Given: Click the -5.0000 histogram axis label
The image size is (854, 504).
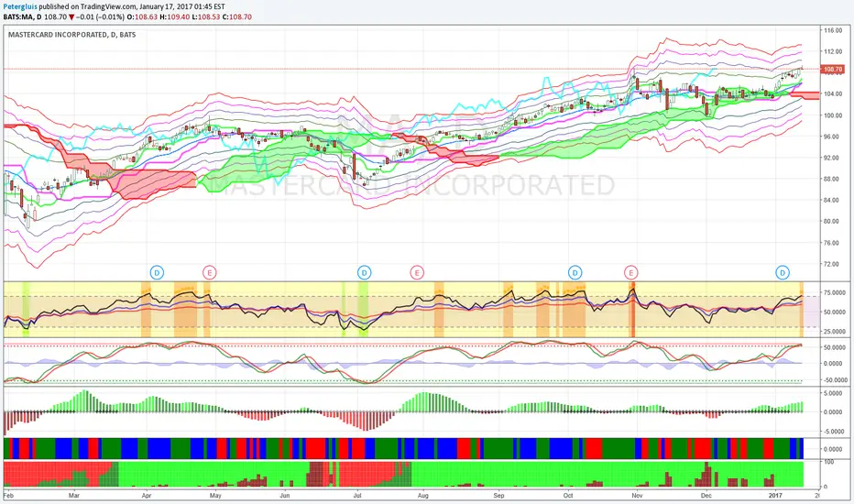Looking at the screenshot, I should 833,431.
